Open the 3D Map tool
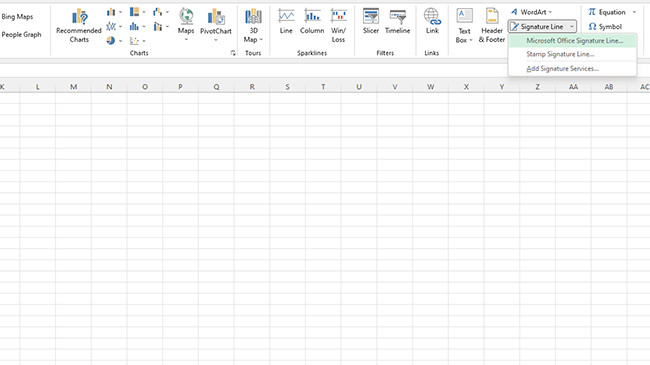Viewport: 650px width, 365px height. [x=253, y=26]
